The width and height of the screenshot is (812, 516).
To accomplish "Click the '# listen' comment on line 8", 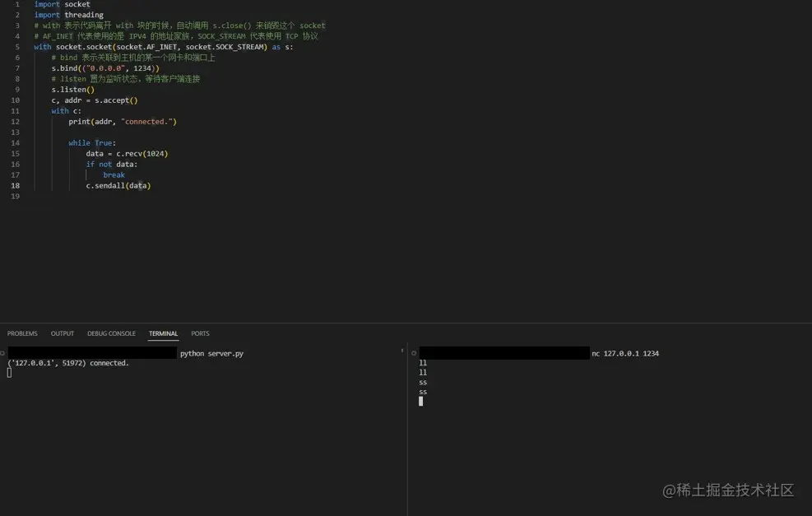I will (126, 79).
